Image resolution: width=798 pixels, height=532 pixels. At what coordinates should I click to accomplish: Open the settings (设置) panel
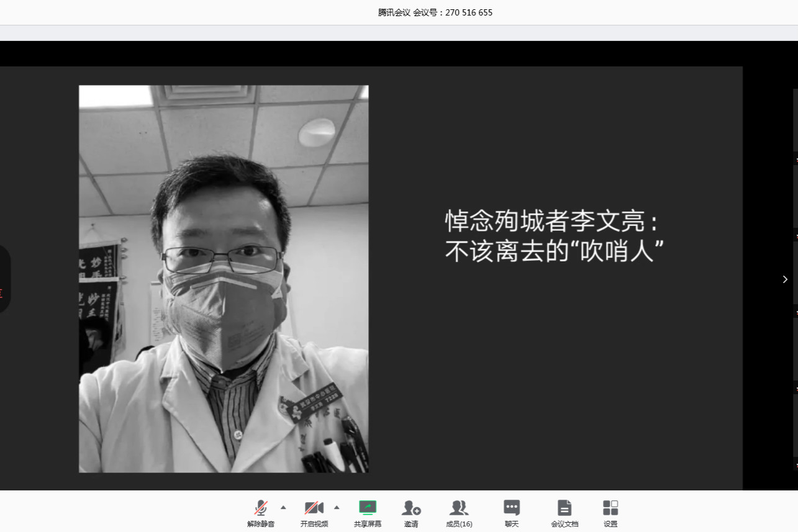610,513
